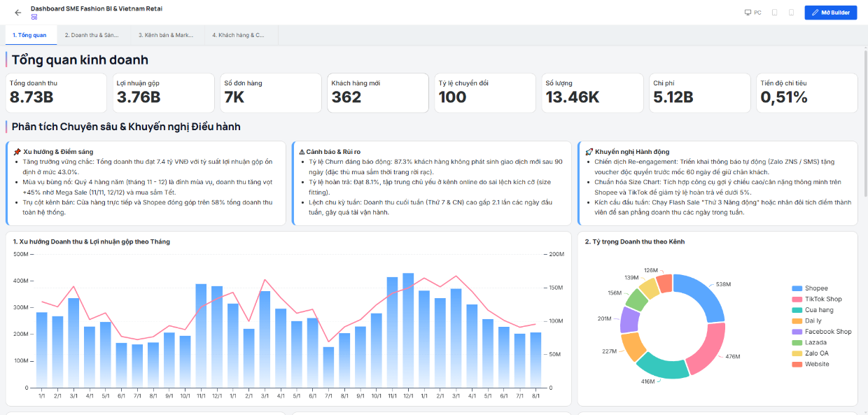This screenshot has width=868, height=415.
Task: Select the Lợi nhuận gộp KPI card
Action: tap(164, 93)
